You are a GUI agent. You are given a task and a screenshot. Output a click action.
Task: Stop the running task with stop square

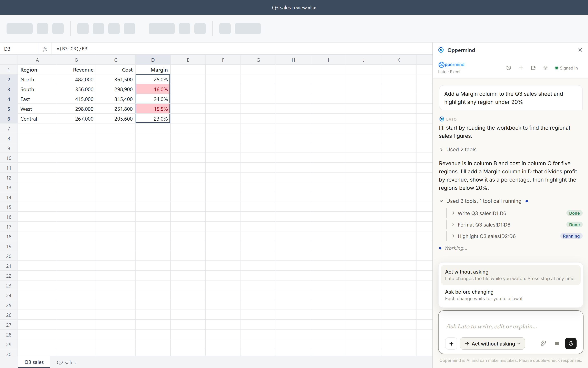point(557,343)
